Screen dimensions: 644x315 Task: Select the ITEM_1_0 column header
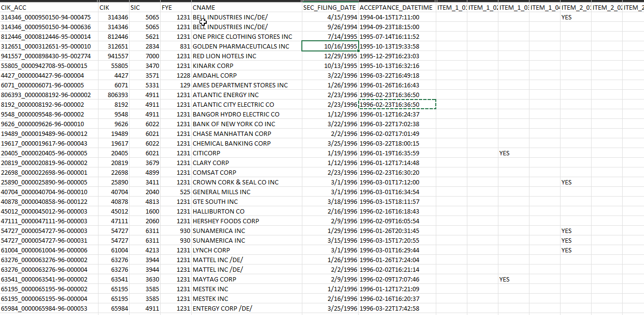450,7
